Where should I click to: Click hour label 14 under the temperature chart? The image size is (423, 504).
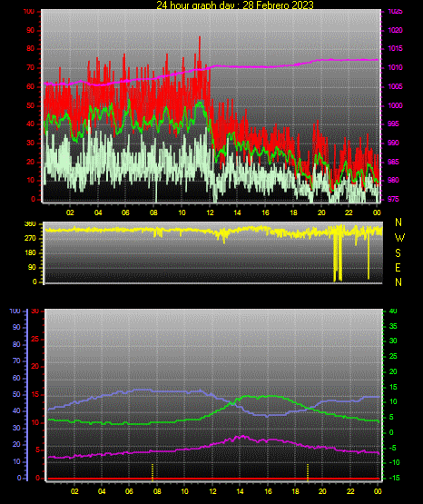(x=240, y=491)
